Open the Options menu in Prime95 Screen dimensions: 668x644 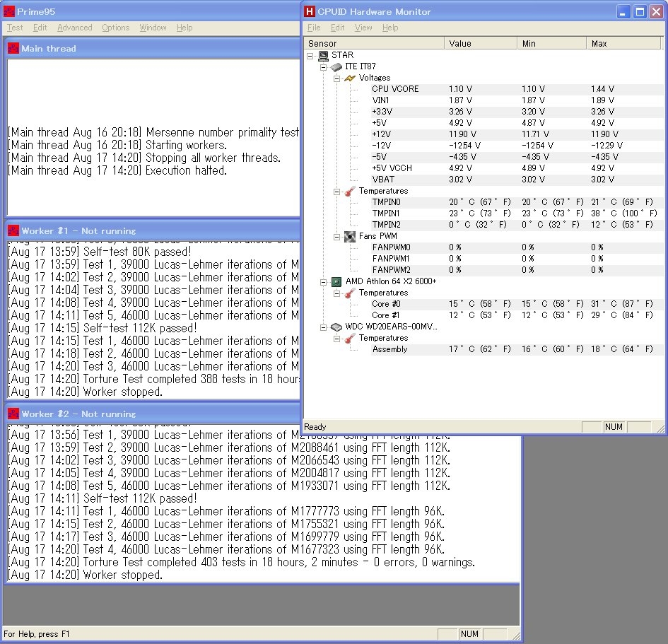click(115, 28)
